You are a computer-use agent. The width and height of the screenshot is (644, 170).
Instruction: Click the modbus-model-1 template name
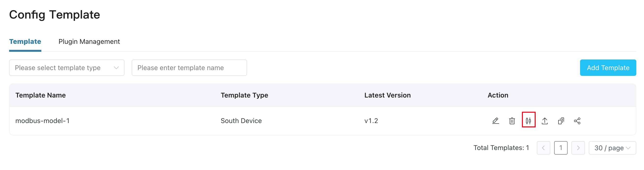coord(43,121)
